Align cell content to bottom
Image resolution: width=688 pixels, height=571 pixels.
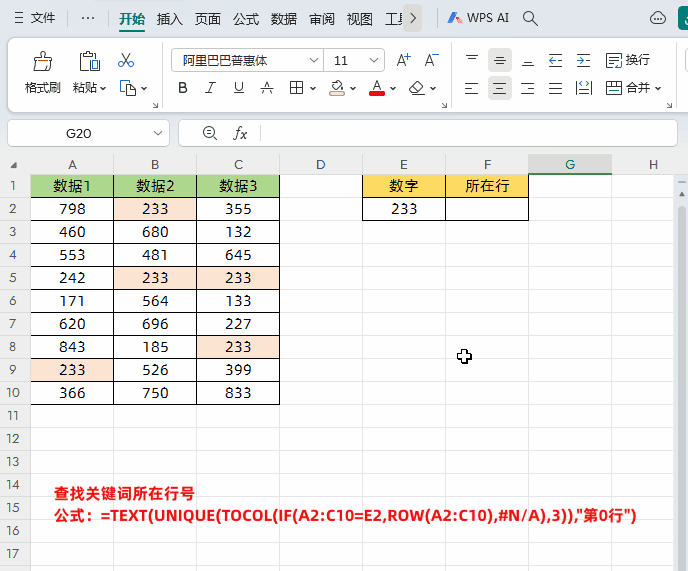(x=528, y=60)
